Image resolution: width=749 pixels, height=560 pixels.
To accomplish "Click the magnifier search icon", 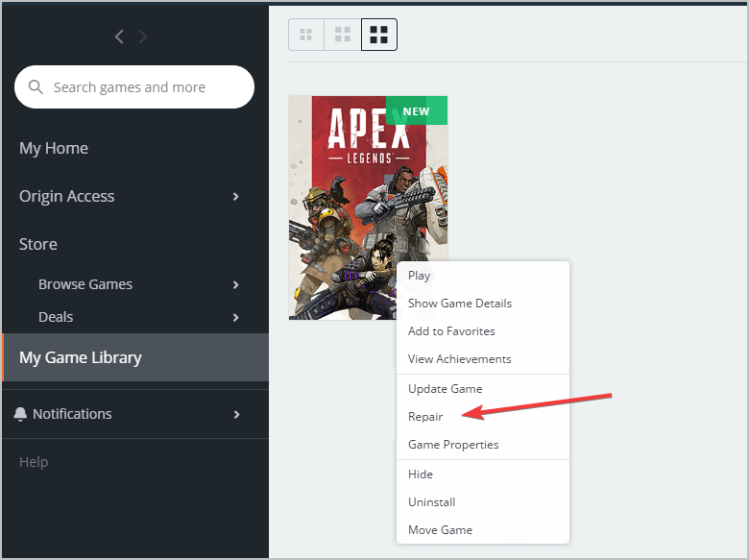I will pos(36,87).
